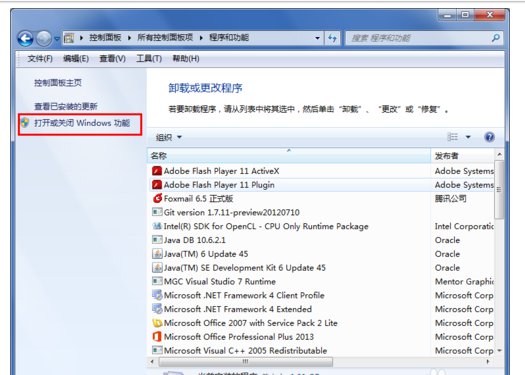
Task: Select Intel(R) SDK for OpenCL entry
Action: [321, 226]
